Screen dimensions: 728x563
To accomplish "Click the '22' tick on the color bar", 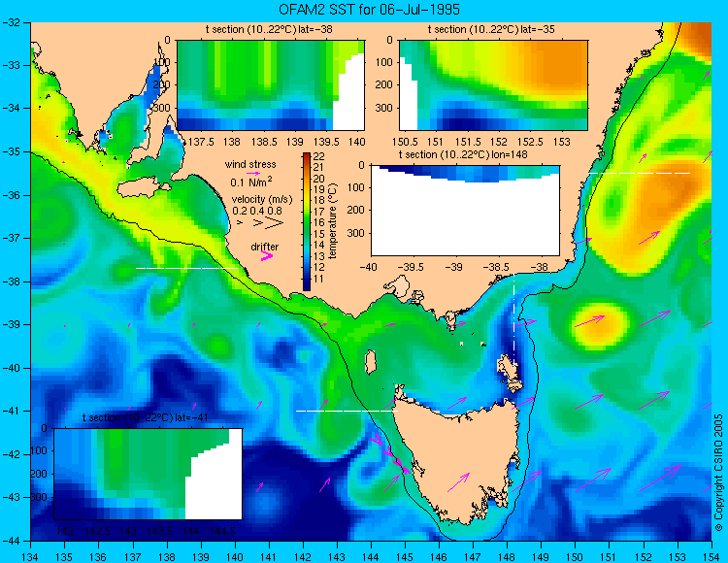I will [319, 156].
